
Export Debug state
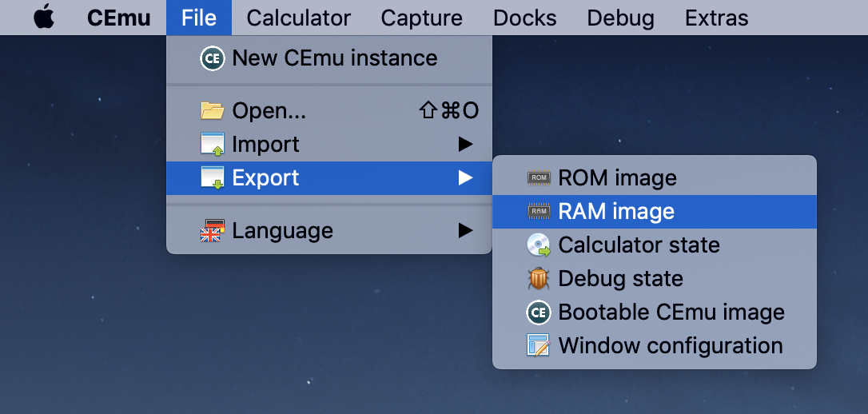click(655, 278)
